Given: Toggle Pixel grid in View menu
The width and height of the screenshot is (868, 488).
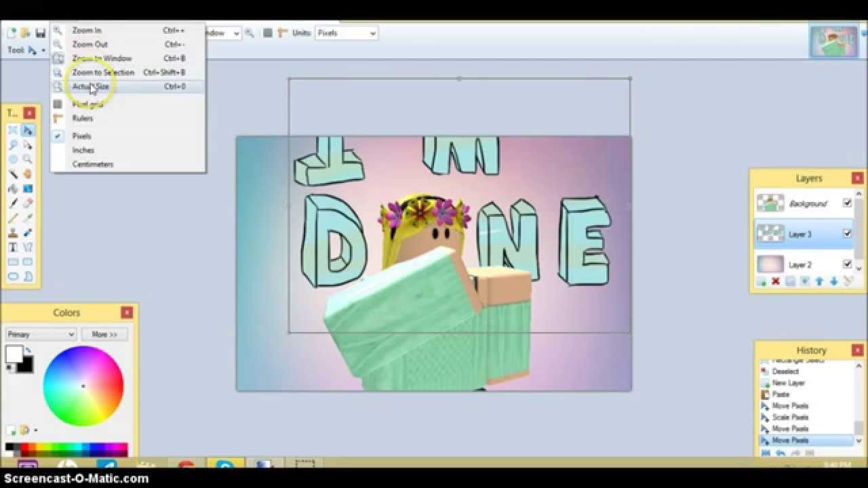Looking at the screenshot, I should pos(127,104).
